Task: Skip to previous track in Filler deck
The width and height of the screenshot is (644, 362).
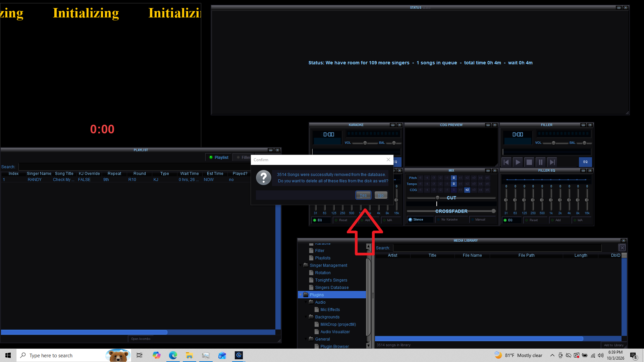Action: 506,162
